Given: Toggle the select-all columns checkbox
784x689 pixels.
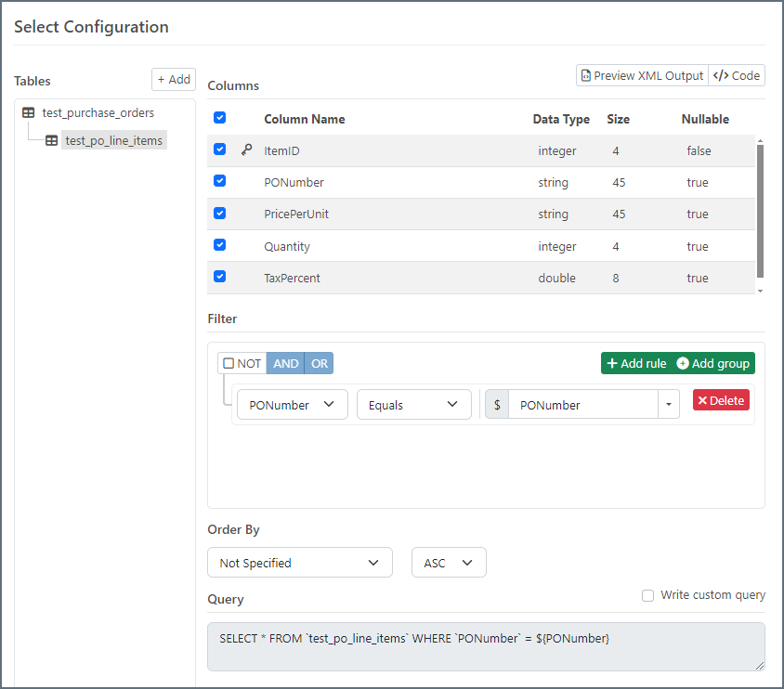Looking at the screenshot, I should point(220,118).
